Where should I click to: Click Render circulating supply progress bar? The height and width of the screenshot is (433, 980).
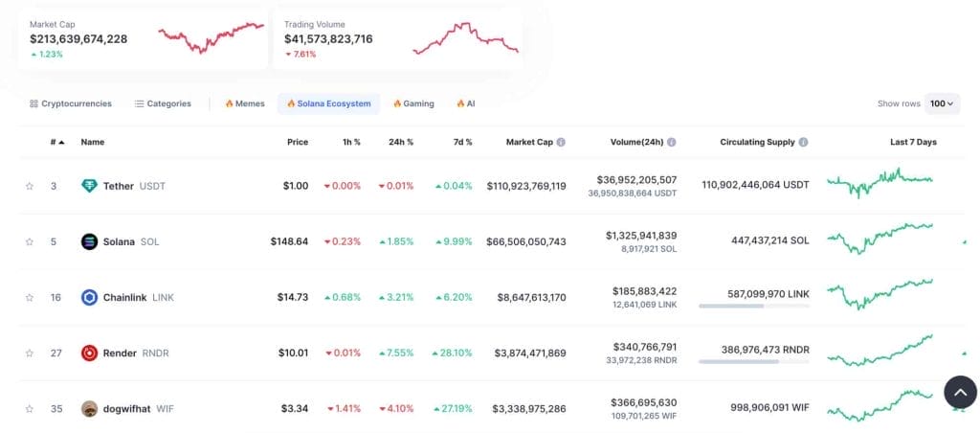754,362
